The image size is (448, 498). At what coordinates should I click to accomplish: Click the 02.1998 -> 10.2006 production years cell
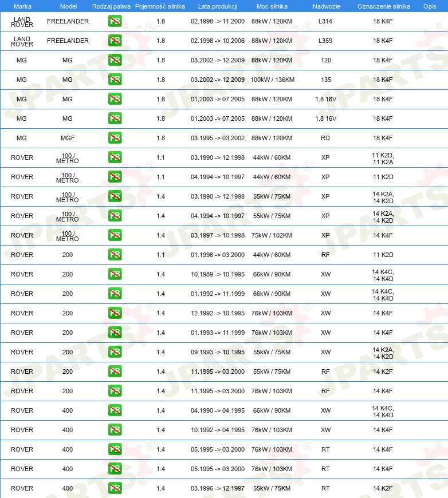tap(218, 41)
